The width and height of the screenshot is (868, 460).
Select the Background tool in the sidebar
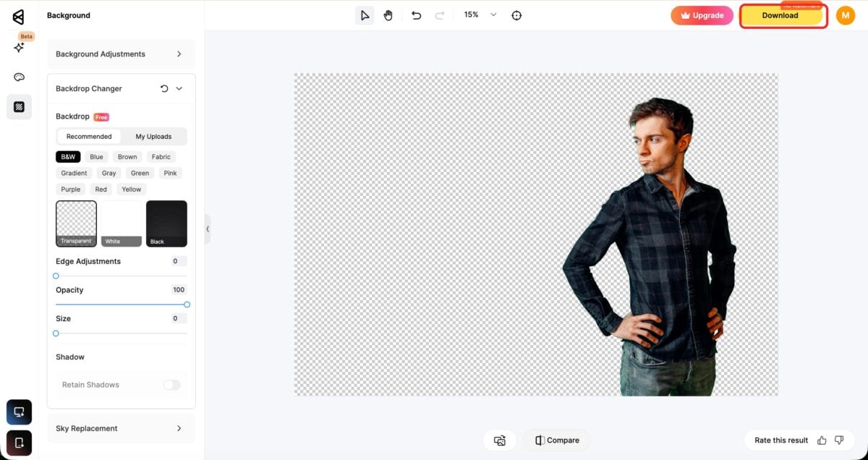(x=19, y=106)
